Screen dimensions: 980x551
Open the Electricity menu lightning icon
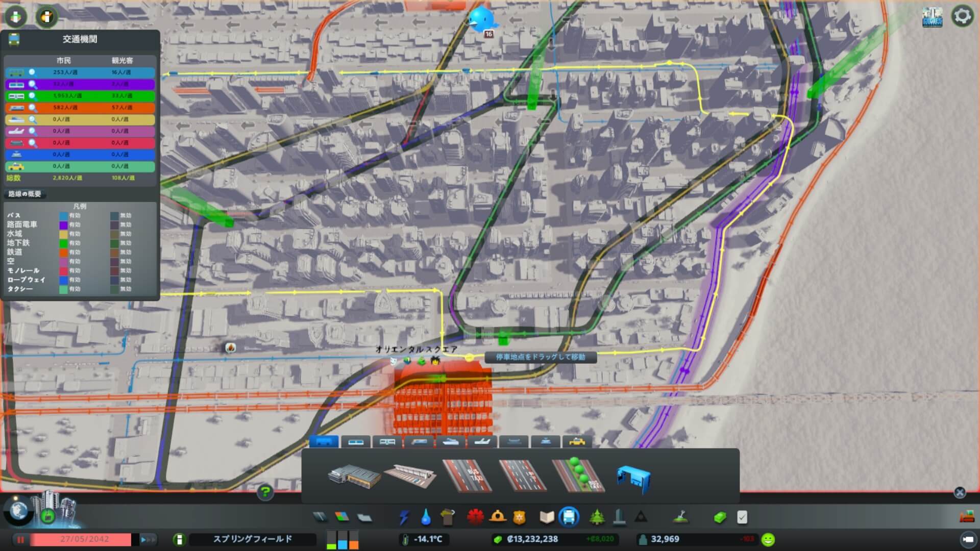tap(404, 517)
